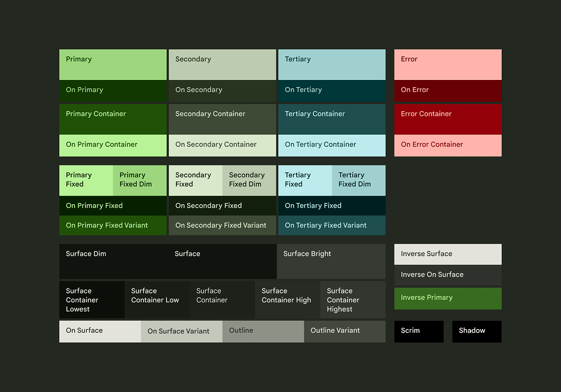
Task: Select the Inverse On Surface swatch
Action: [448, 275]
